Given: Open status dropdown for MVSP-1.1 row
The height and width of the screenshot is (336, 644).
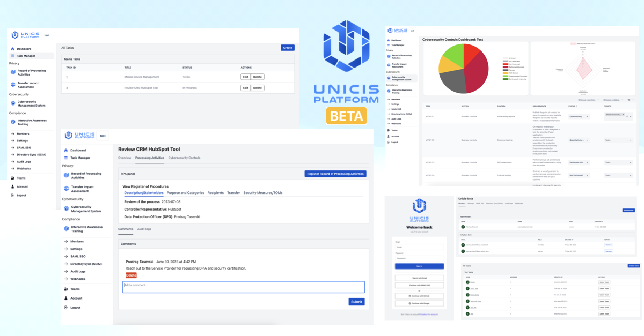Looking at the screenshot, I should coord(579,116).
